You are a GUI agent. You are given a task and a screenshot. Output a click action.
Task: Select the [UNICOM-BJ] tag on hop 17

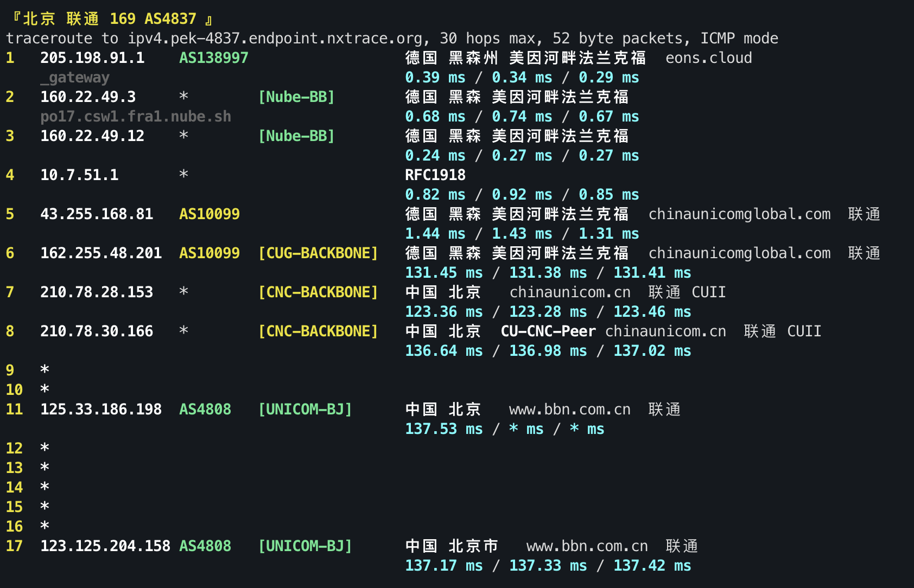coord(306,546)
